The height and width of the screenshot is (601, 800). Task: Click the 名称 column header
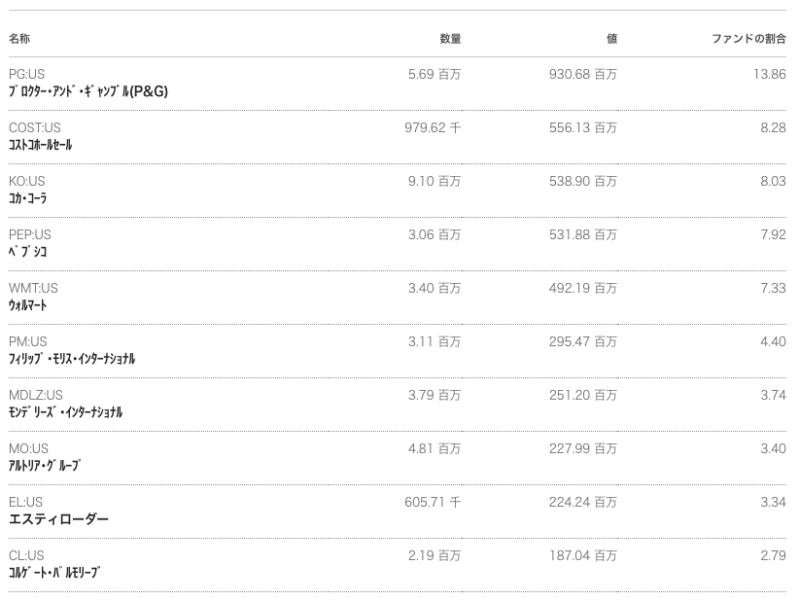coord(19,38)
